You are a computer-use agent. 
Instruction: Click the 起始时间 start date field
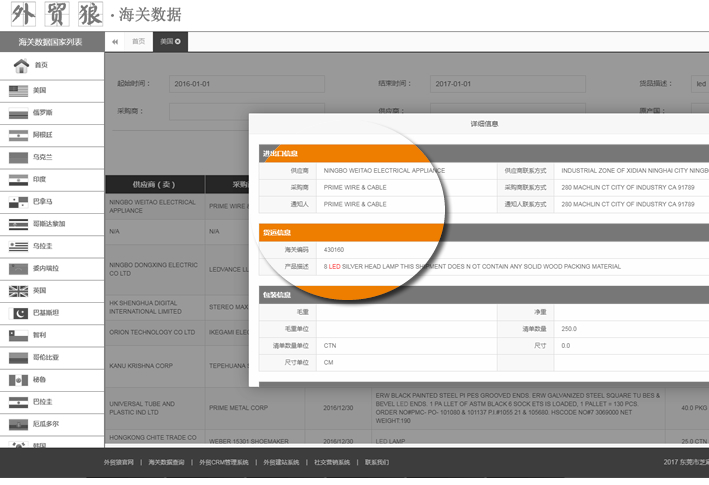(x=246, y=84)
